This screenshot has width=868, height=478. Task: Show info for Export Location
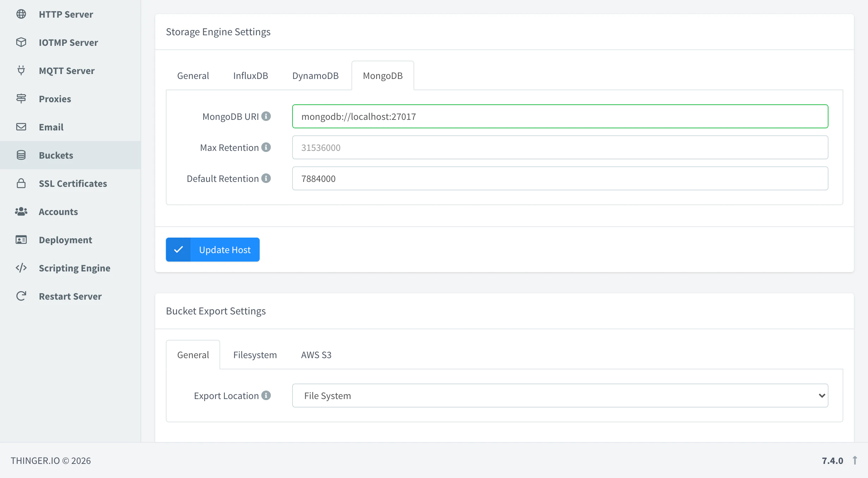pos(266,396)
